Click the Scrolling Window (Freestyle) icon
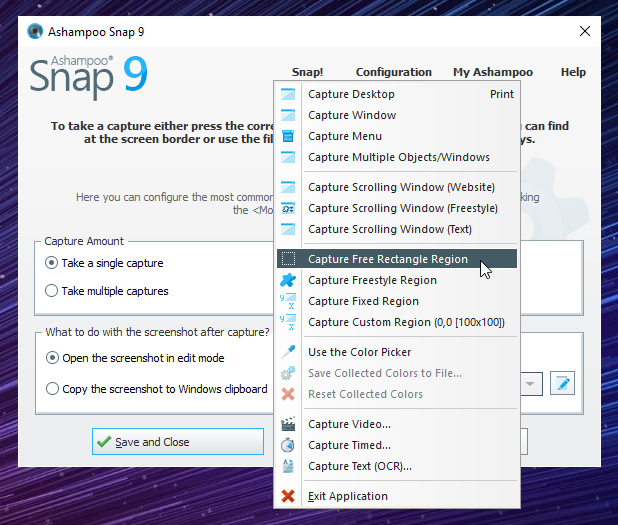 tap(288, 208)
